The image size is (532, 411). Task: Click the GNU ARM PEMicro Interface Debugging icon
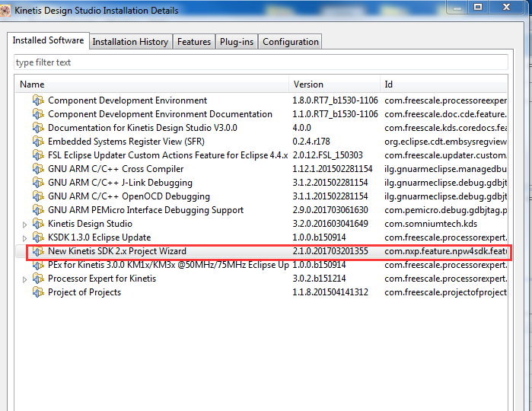tap(38, 210)
